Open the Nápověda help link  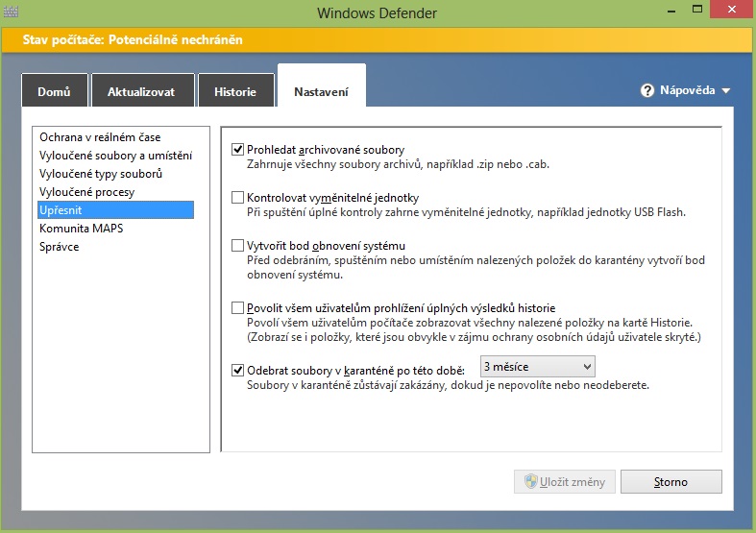click(688, 90)
